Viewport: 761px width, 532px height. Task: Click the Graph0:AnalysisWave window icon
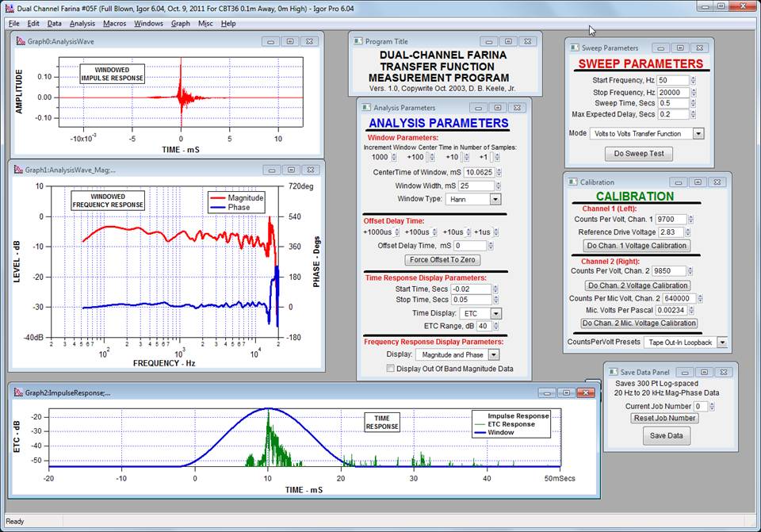pos(21,40)
